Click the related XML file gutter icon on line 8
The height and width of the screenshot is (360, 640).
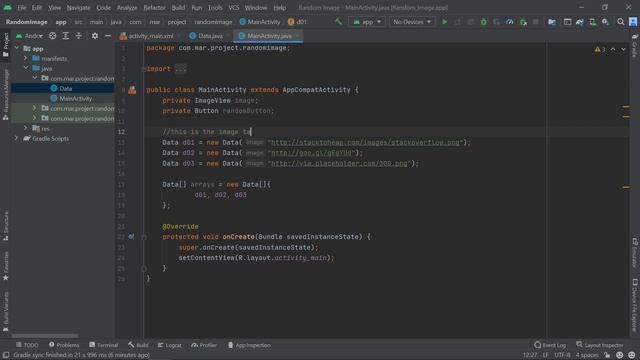coord(132,90)
